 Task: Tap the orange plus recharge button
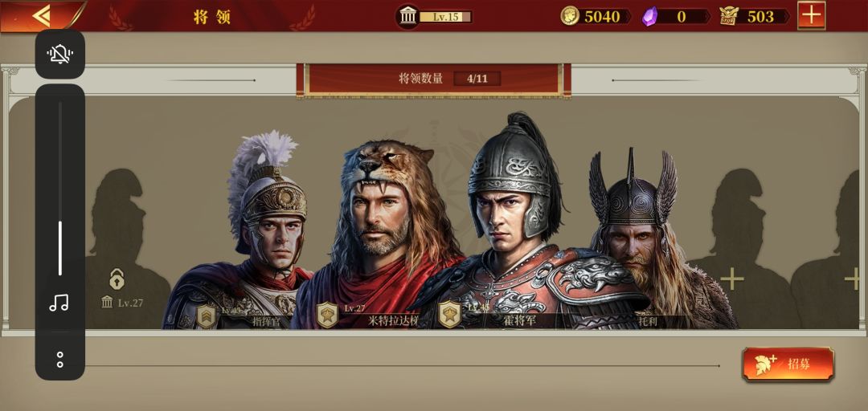(x=811, y=15)
